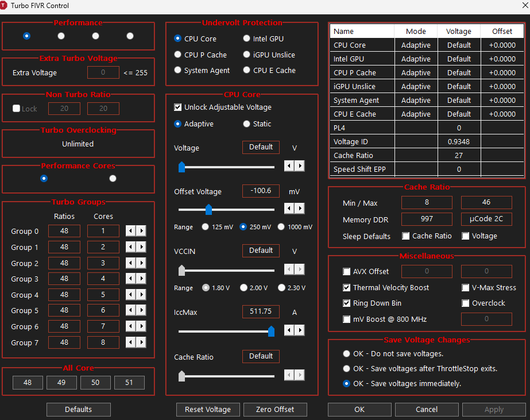Click the ThrottleStop title bar icon
Image resolution: width=530 pixels, height=420 pixels.
tap(3, 5)
